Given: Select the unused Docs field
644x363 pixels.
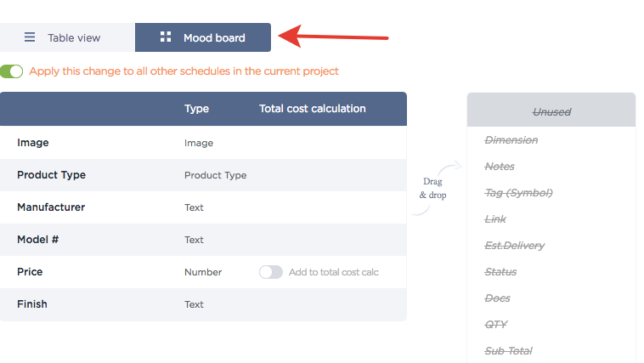Looking at the screenshot, I should pos(497,298).
